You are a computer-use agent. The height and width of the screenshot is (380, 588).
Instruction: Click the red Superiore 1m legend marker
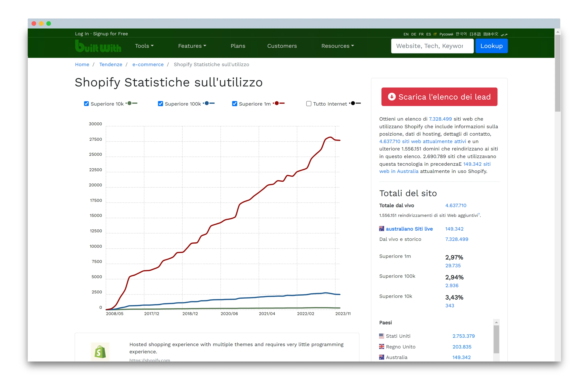[x=279, y=103]
